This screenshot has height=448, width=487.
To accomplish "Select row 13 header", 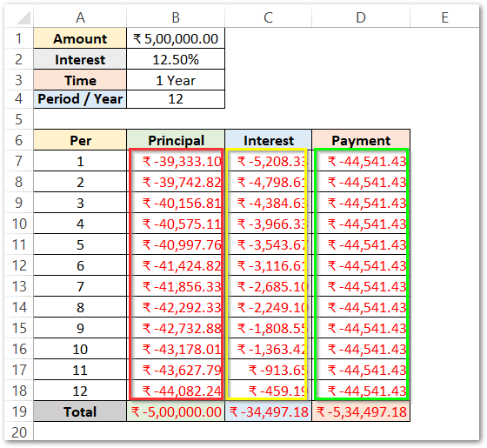I will pyautogui.click(x=18, y=286).
